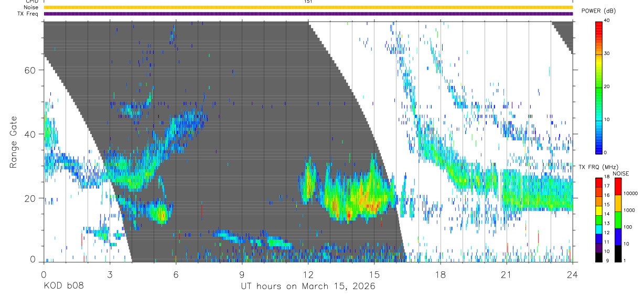The height and width of the screenshot is (297, 644).
Task: Click noise scale value '100'
Action: pos(628,227)
